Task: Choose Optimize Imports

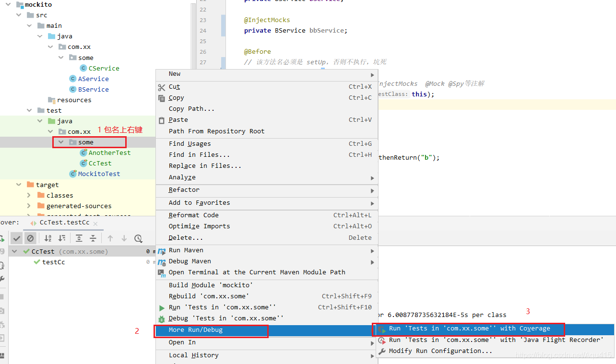Action: (x=267, y=226)
